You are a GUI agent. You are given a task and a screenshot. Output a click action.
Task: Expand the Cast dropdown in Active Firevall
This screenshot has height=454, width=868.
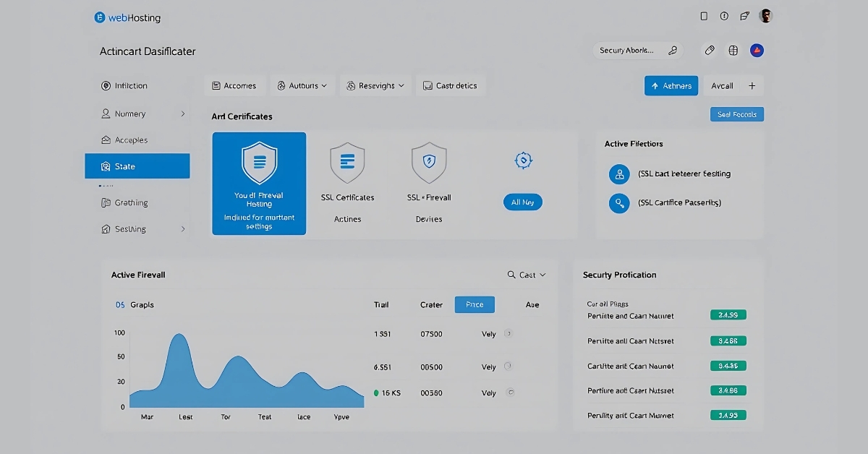coord(527,275)
